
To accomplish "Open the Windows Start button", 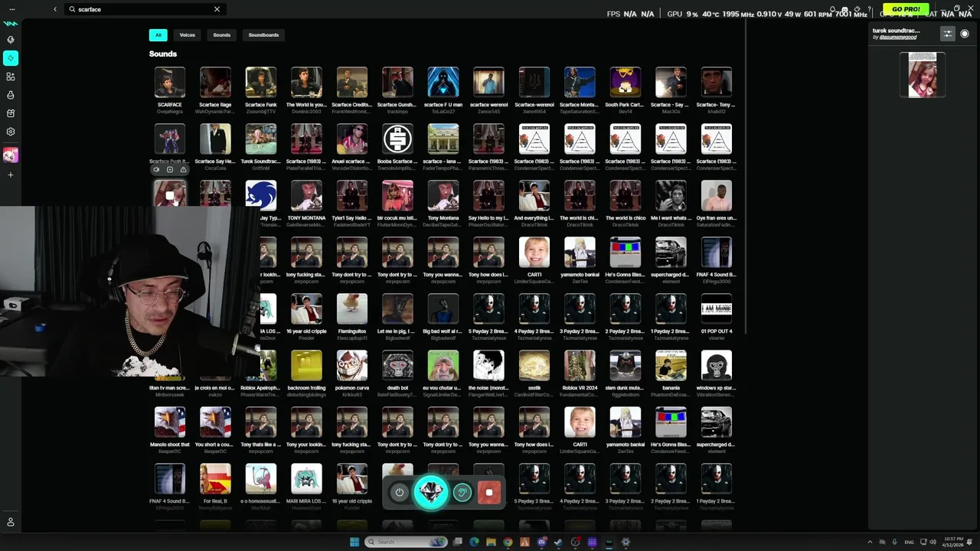I will 354,542.
